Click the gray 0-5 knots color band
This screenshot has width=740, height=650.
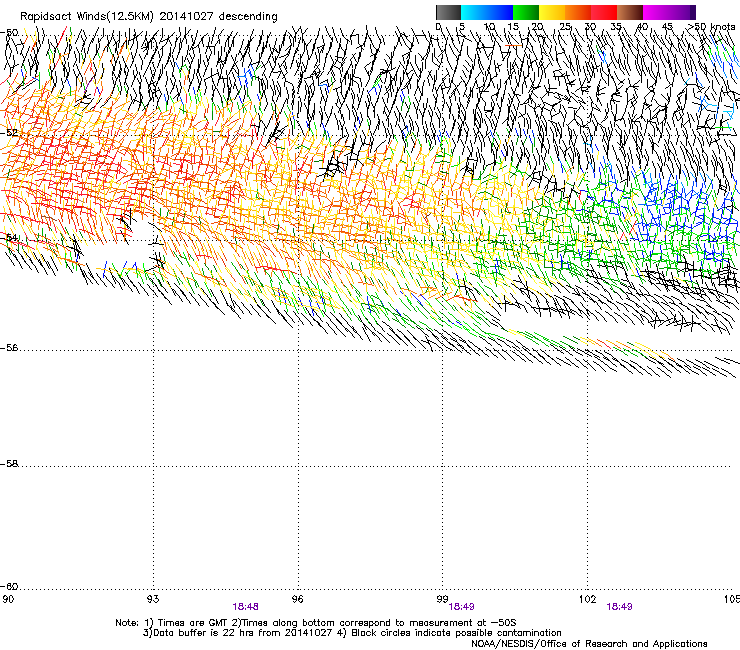coord(448,12)
